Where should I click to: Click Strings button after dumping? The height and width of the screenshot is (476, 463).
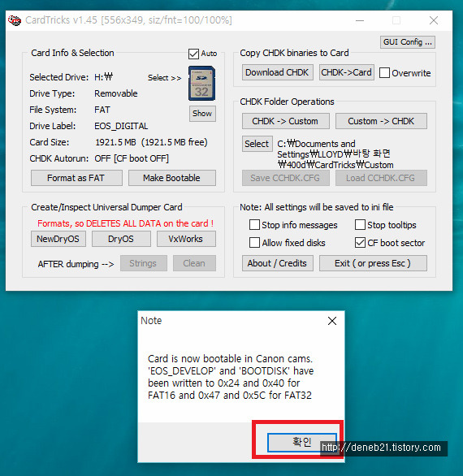click(x=143, y=263)
